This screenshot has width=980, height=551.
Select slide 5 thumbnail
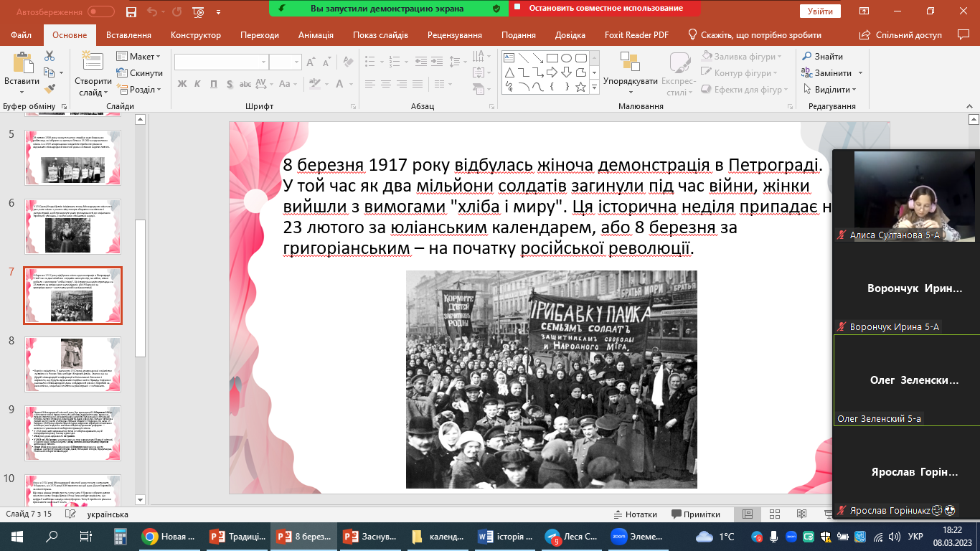coord(72,157)
